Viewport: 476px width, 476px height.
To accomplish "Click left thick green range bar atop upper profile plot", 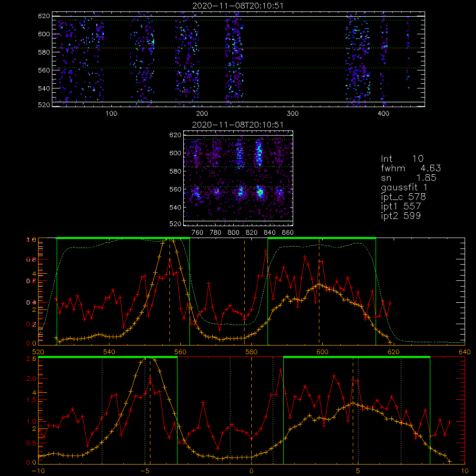I will 123,238.
